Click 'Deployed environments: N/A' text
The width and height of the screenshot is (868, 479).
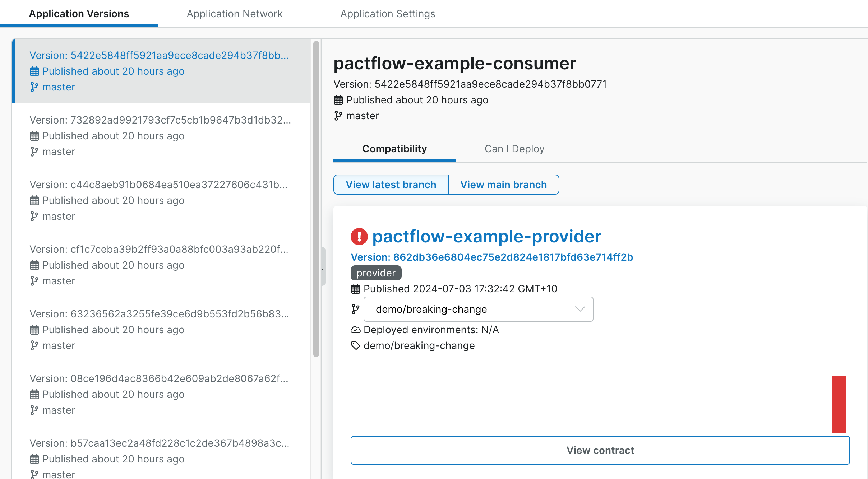tap(431, 330)
